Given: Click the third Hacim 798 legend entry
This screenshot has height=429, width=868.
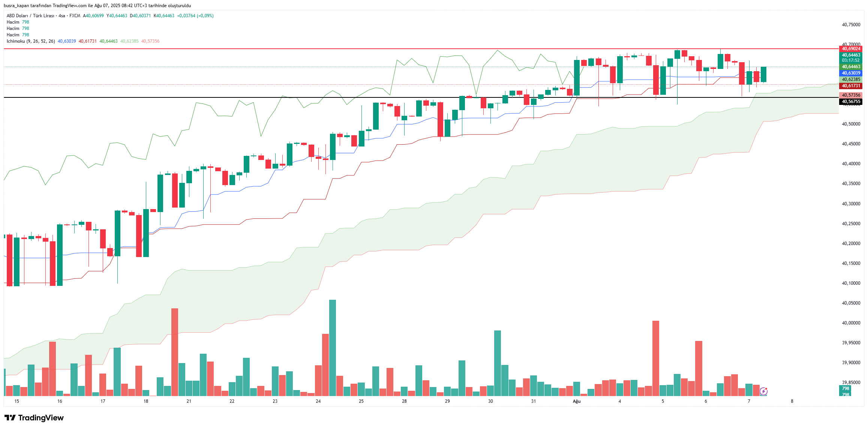Looking at the screenshot, I should click(x=18, y=35).
